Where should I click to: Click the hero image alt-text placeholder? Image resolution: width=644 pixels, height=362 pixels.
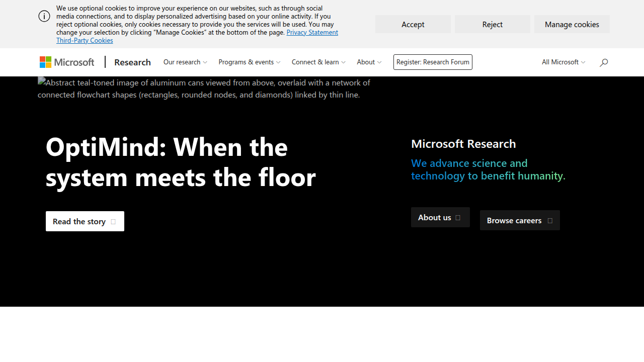(204, 88)
